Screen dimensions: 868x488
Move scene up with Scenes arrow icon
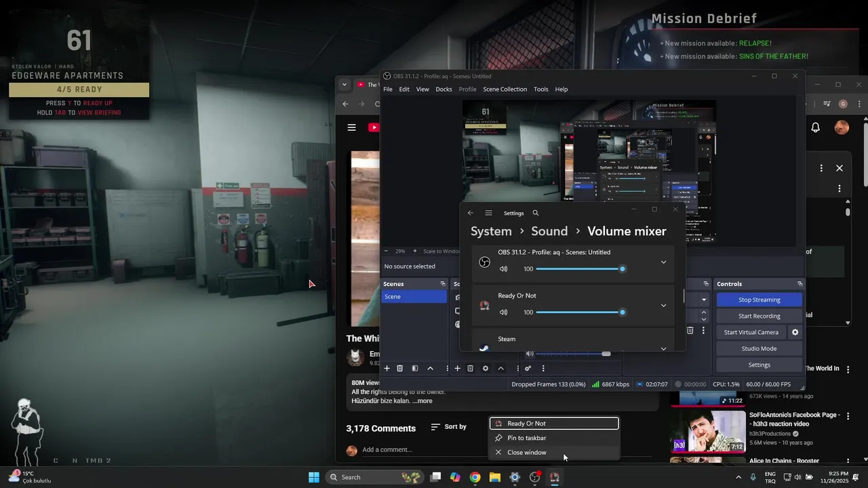[x=430, y=368]
